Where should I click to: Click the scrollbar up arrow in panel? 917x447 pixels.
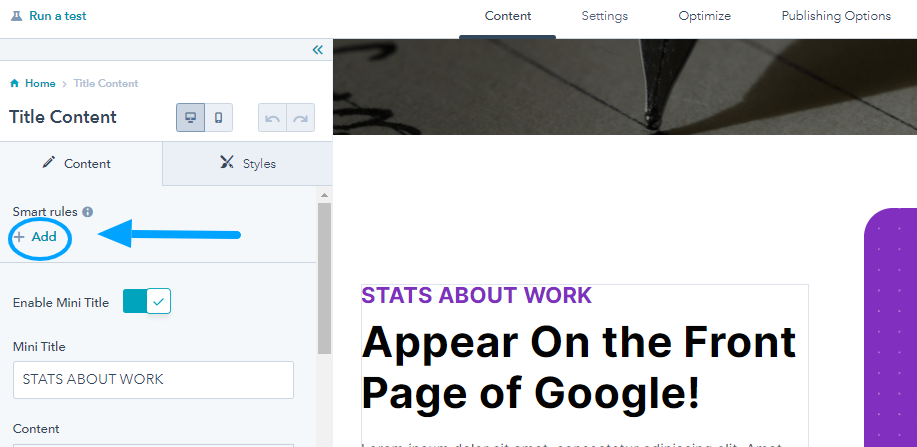pyautogui.click(x=325, y=195)
